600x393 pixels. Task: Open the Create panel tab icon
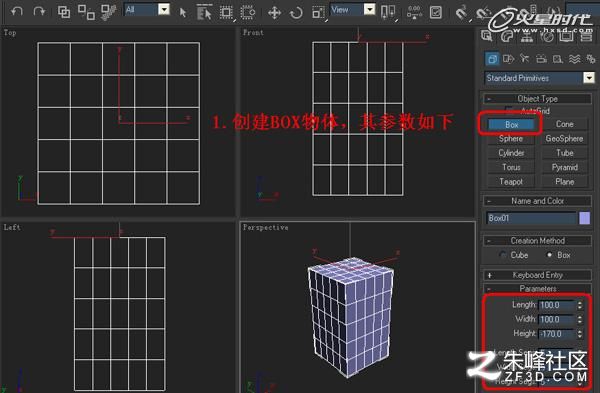coord(487,36)
